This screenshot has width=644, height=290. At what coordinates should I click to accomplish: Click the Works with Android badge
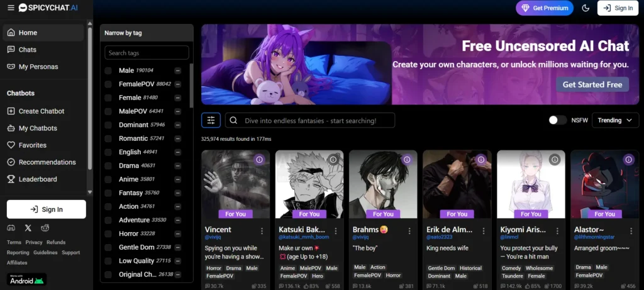[26, 279]
